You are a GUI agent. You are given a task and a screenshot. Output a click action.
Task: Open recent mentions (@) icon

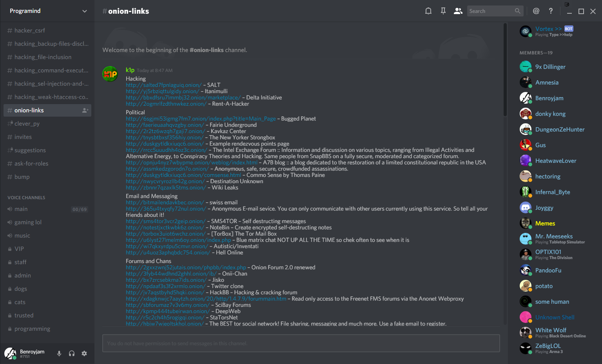536,11
